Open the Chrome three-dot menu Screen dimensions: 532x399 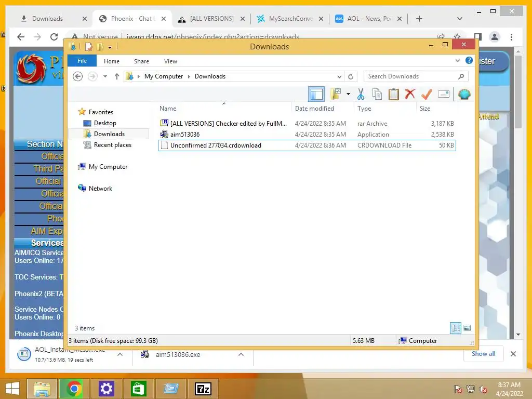(x=511, y=37)
